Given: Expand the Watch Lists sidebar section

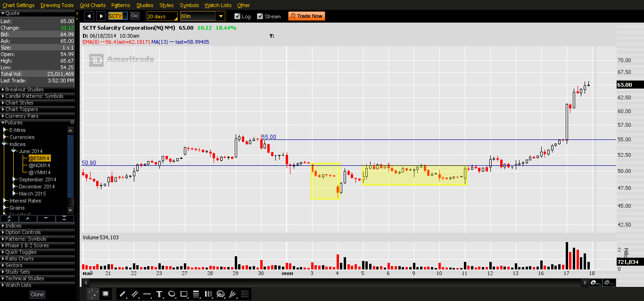Looking at the screenshot, I should [x=38, y=285].
